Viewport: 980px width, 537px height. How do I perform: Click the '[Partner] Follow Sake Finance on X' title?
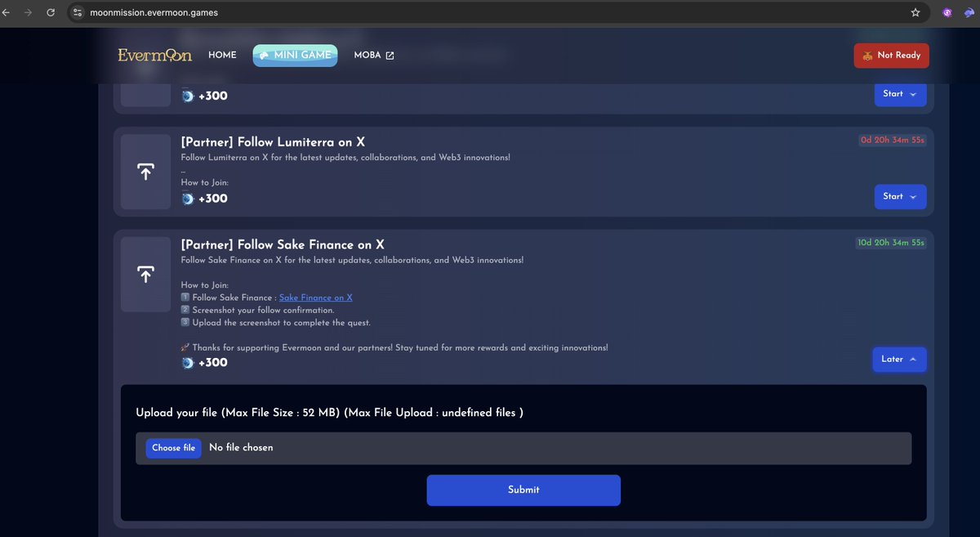coord(283,244)
